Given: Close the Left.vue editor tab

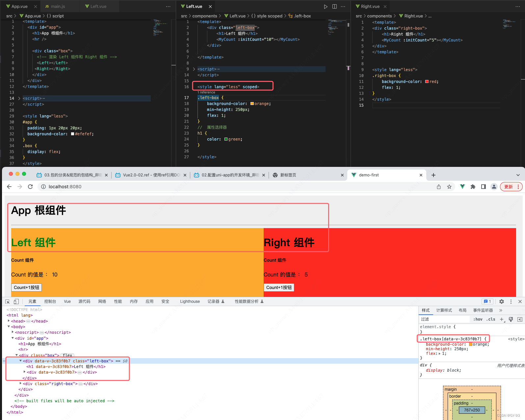Looking at the screenshot, I should click(210, 7).
